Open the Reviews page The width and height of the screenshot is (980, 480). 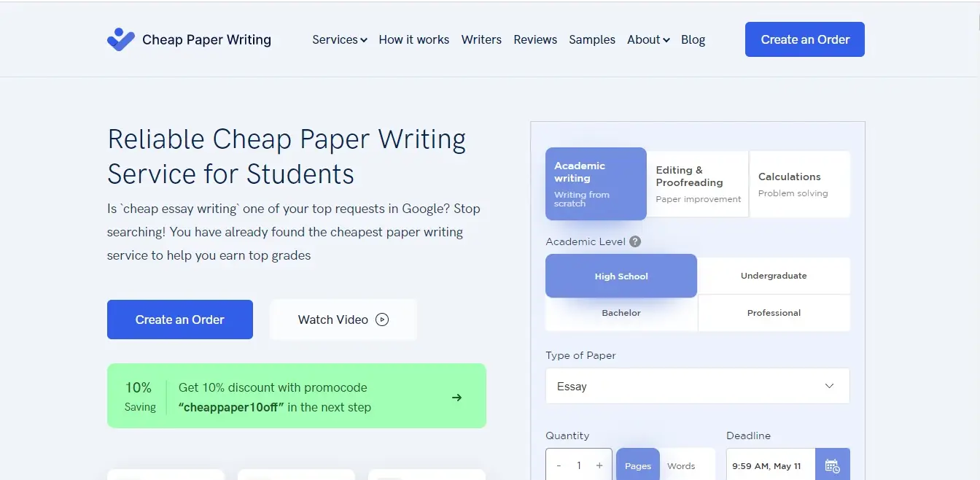(x=535, y=39)
